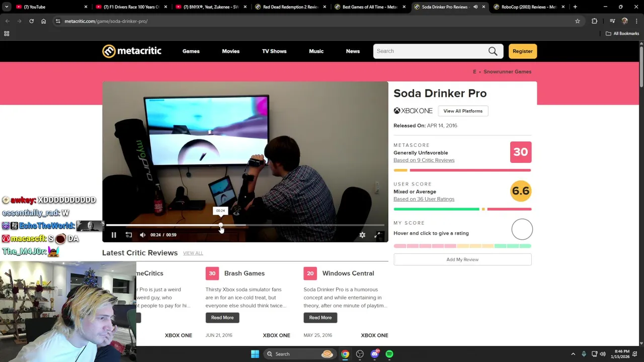Click the Xbox One platform logo
644x362 pixels.
(413, 111)
